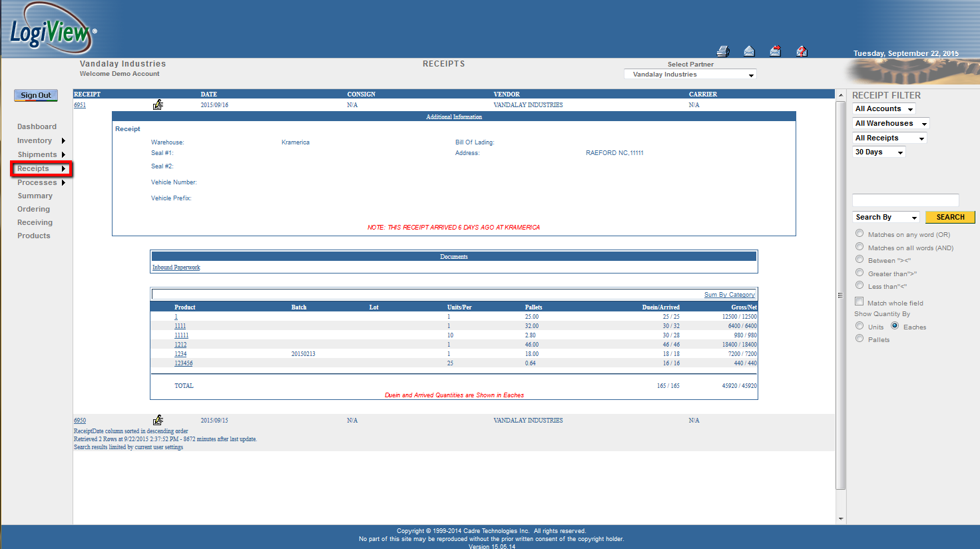Click the edit icon for receipt 6951
Viewport: 980px width, 549px height.
pos(158,104)
